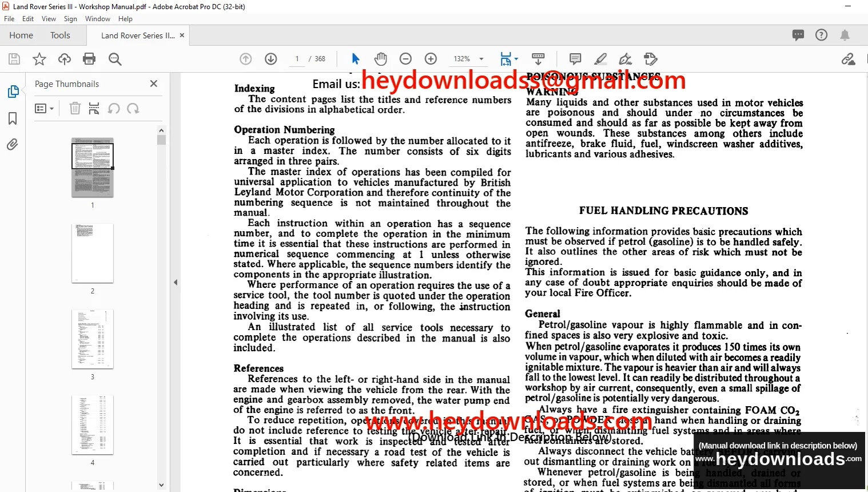Go to next page arrow
The height and width of the screenshot is (492, 868).
271,59
